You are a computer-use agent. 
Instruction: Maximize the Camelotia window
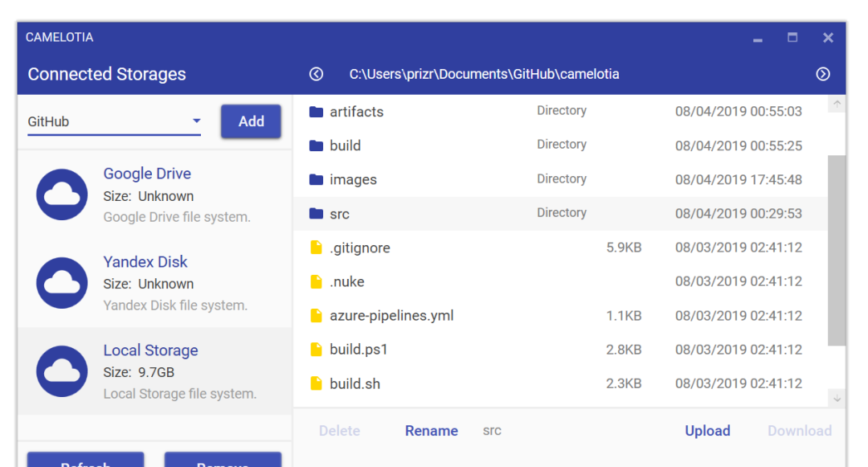[792, 38]
